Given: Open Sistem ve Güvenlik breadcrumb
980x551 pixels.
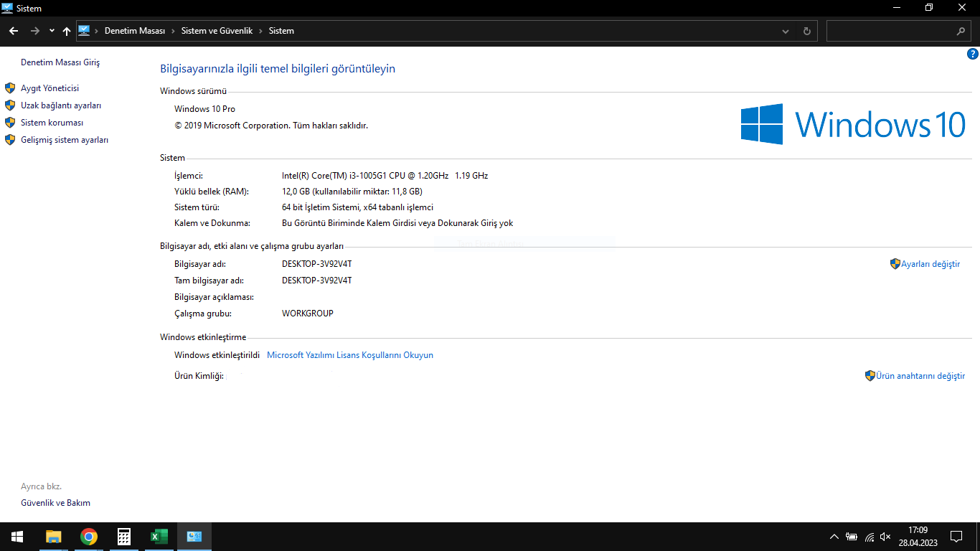Looking at the screenshot, I should coord(217,31).
